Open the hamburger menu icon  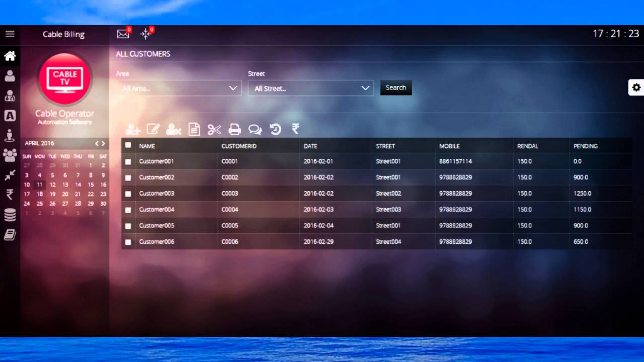coord(10,34)
